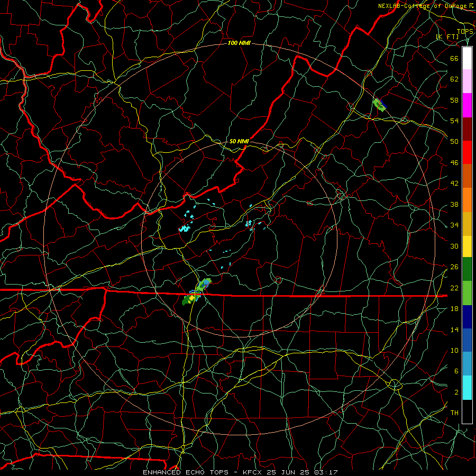Click the "26" scale label
This screenshot has width=476, height=476.
pyautogui.click(x=454, y=267)
